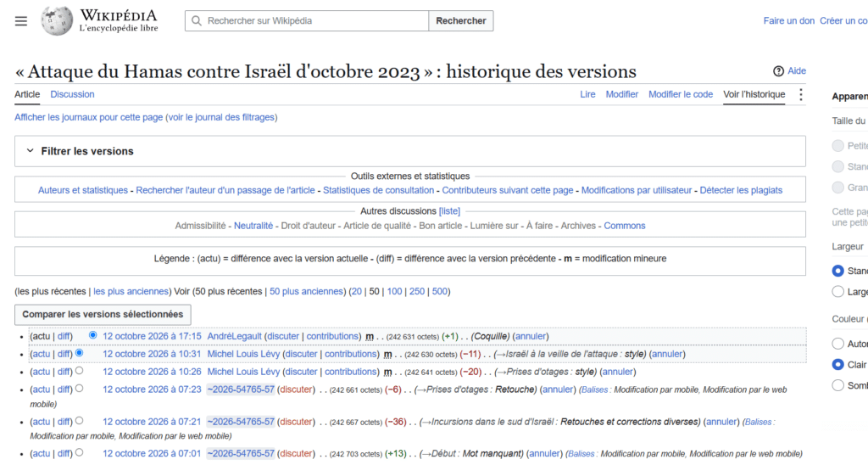Select the Voir l'historique tab

pyautogui.click(x=754, y=94)
